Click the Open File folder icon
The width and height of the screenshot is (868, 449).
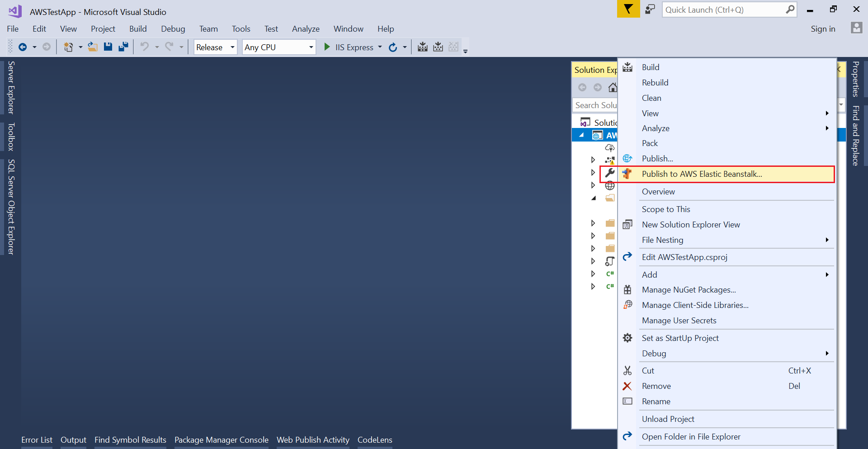coord(92,47)
